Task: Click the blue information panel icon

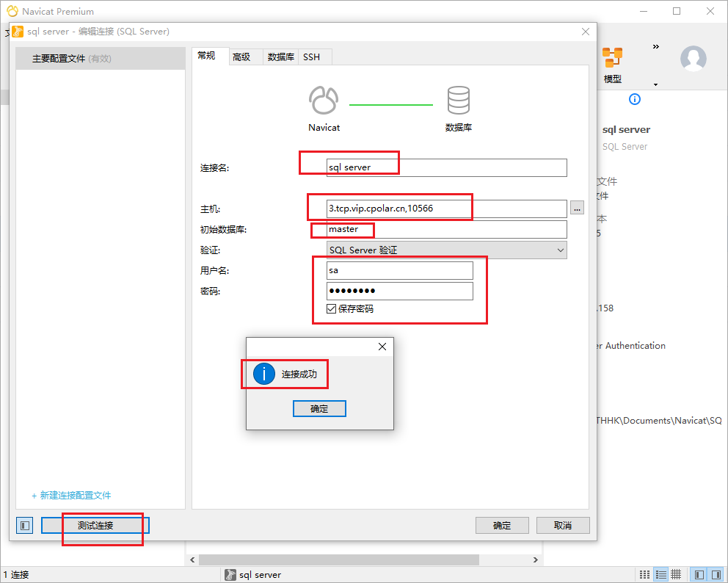Action: (635, 99)
